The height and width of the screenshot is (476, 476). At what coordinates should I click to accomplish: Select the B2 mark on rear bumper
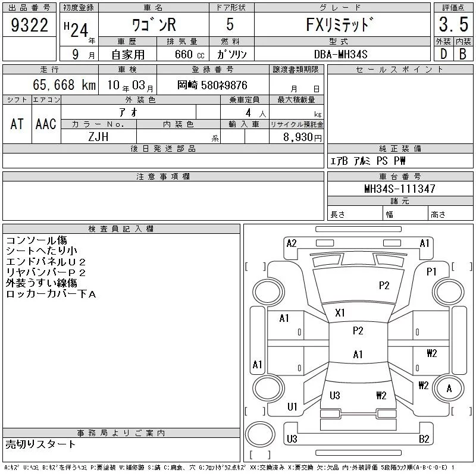pos(424,439)
